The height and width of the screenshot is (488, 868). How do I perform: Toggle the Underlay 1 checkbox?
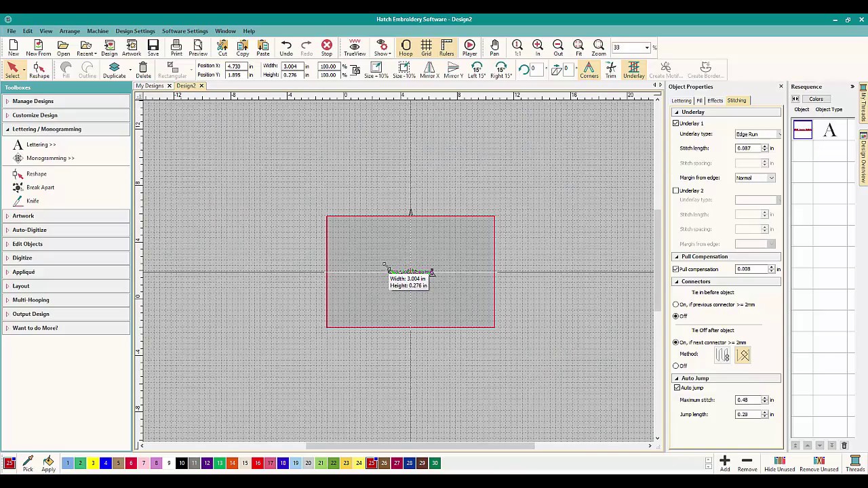(676, 123)
